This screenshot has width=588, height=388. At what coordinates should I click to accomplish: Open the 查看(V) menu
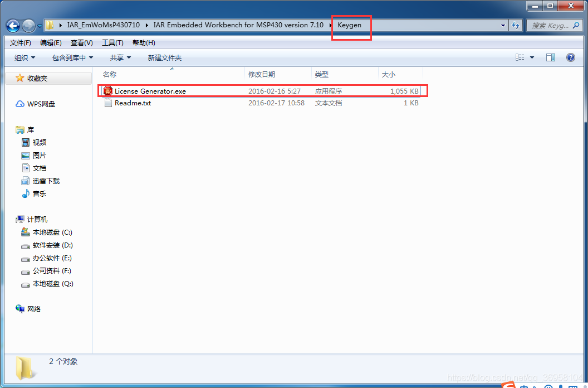coord(82,43)
